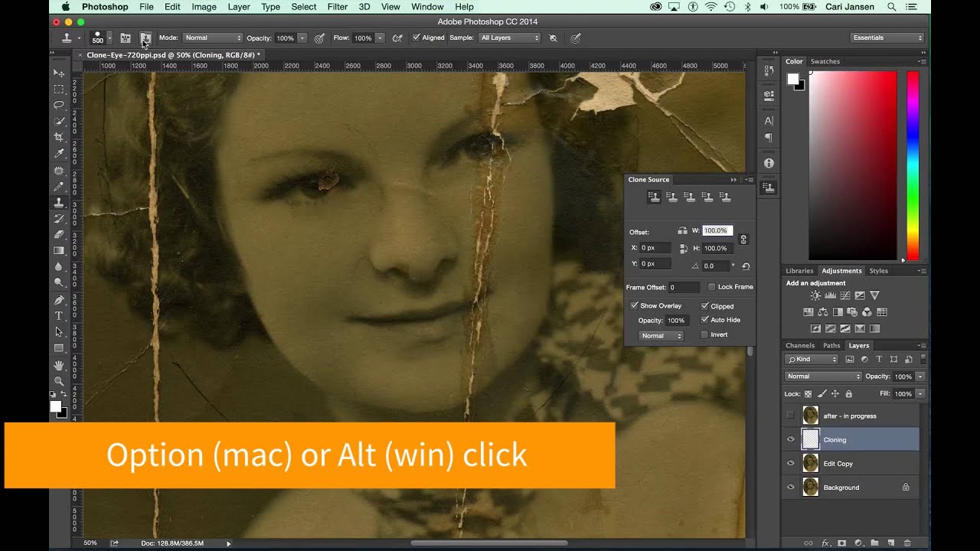Select the Clone Stamp tool in toolbox
The image size is (980, 551).
59,203
